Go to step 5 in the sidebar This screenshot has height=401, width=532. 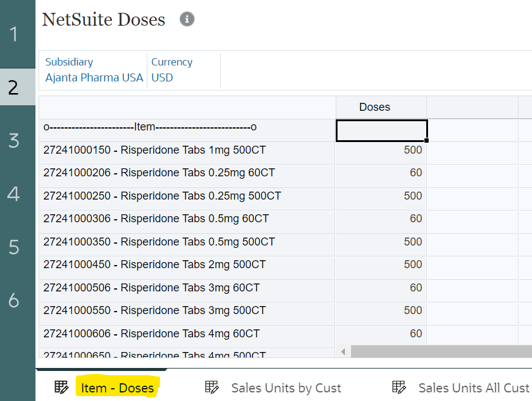click(x=14, y=247)
